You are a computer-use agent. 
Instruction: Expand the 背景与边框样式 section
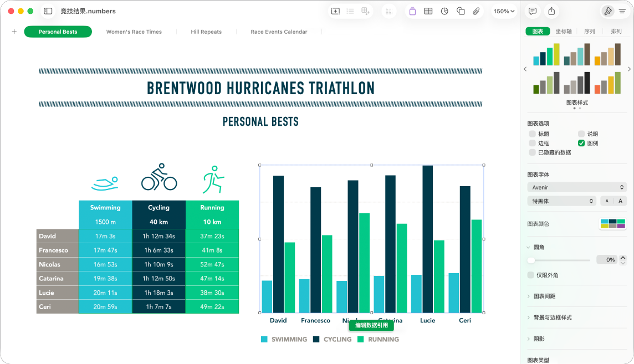(x=529, y=317)
